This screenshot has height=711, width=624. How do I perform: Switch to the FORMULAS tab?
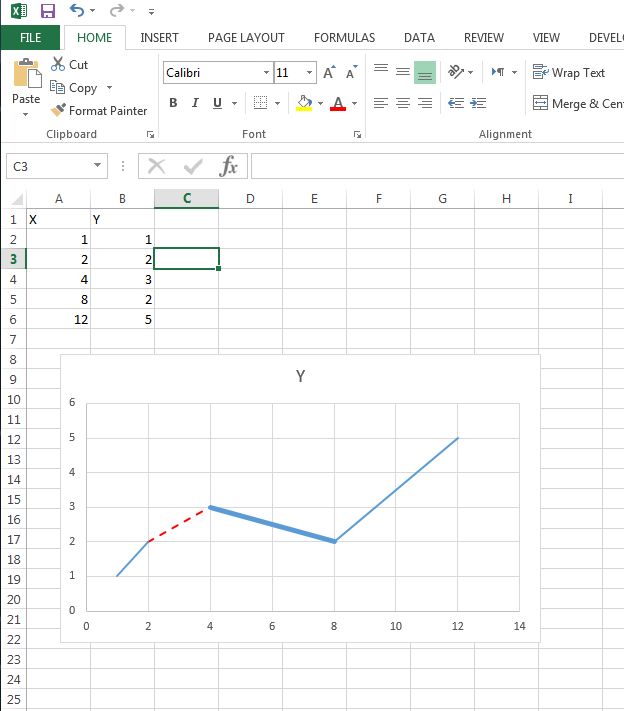pos(344,38)
